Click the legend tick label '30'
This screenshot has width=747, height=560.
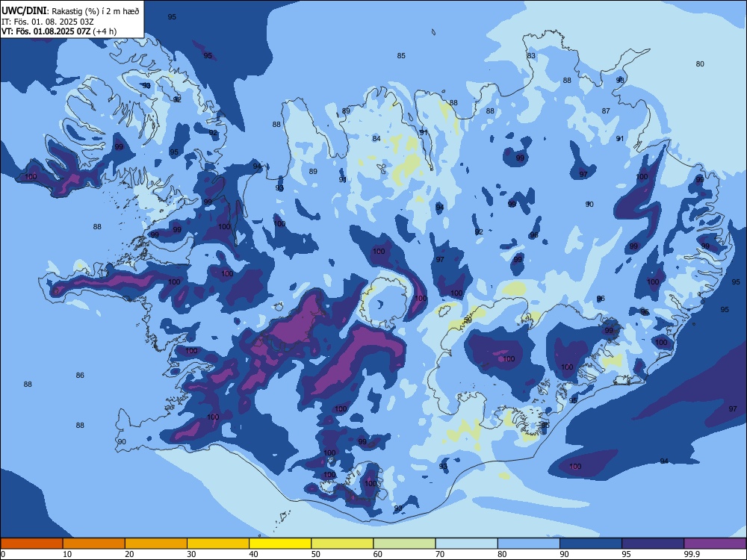tap(191, 554)
